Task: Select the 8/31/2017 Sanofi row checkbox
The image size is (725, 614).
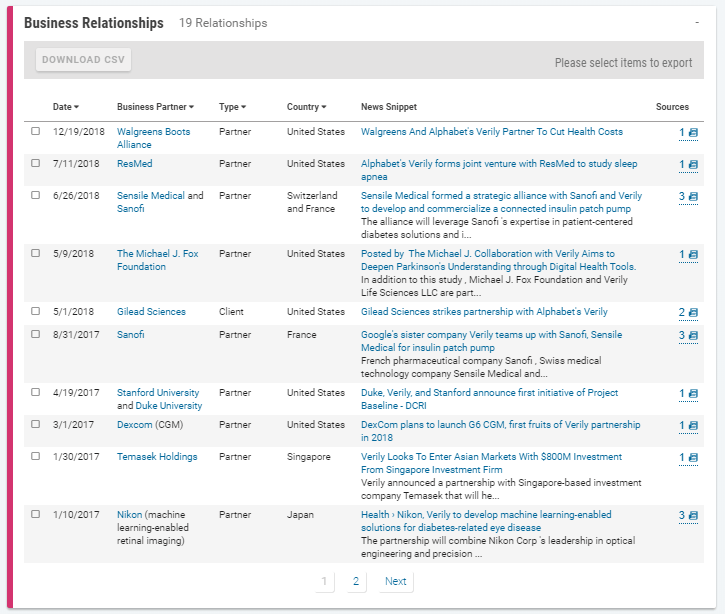Action: pos(36,334)
